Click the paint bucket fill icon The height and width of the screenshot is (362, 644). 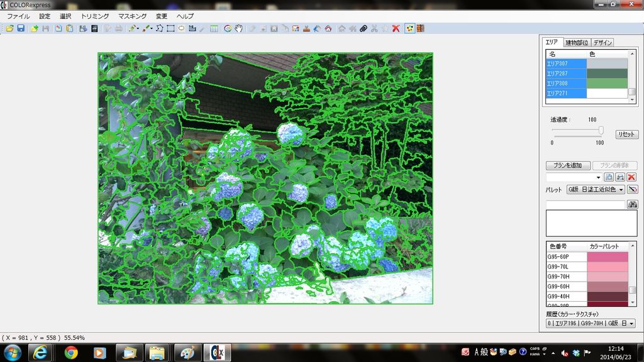[317, 28]
